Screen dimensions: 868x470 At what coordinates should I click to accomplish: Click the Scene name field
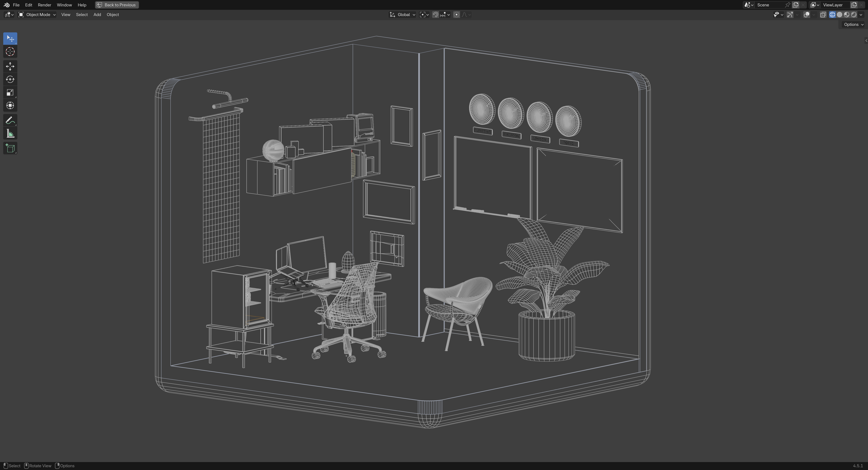pos(770,5)
